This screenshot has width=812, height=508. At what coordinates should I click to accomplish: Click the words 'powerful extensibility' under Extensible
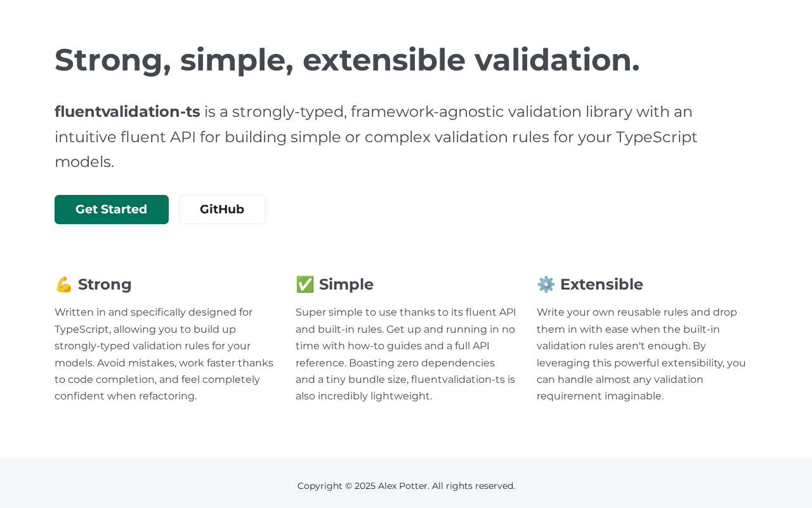(x=661, y=363)
